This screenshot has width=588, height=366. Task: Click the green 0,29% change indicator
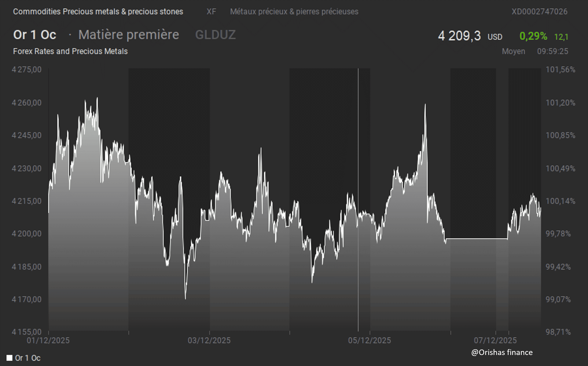coord(533,36)
